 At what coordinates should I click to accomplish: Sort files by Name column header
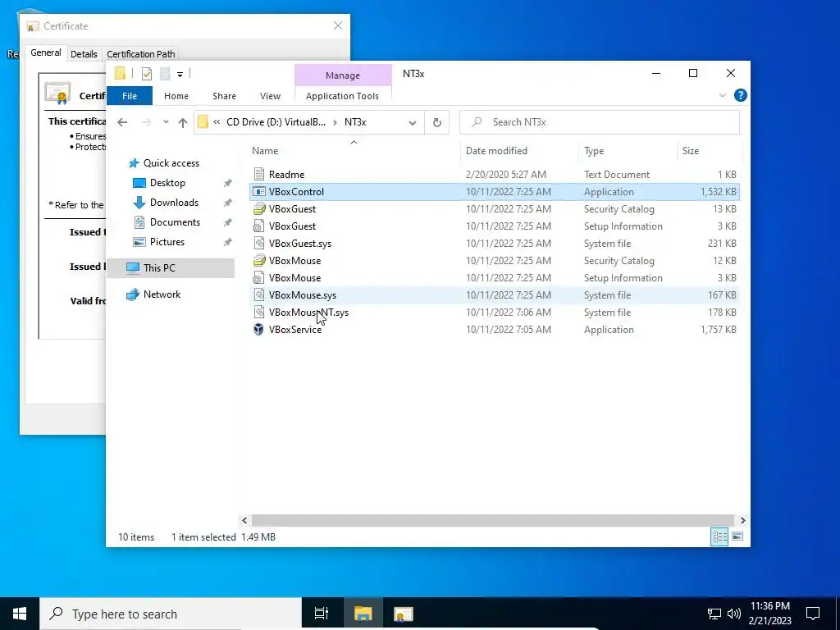click(354, 151)
